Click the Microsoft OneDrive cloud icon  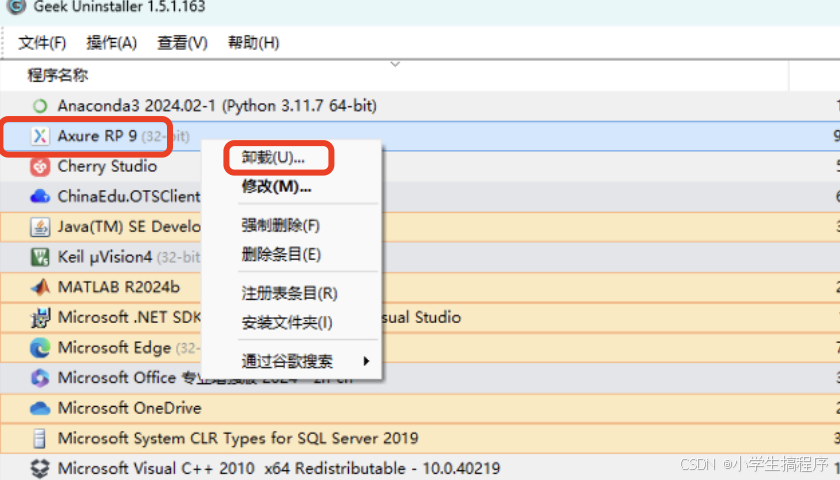(40, 408)
